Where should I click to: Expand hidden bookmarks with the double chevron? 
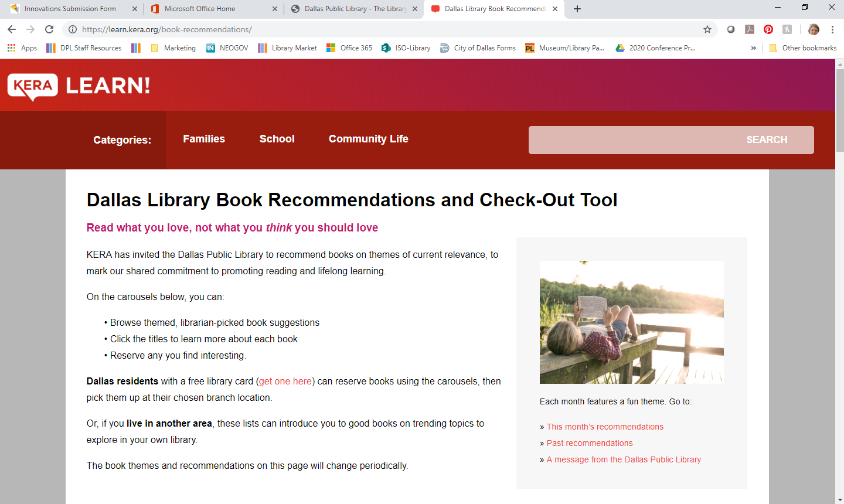(x=753, y=48)
